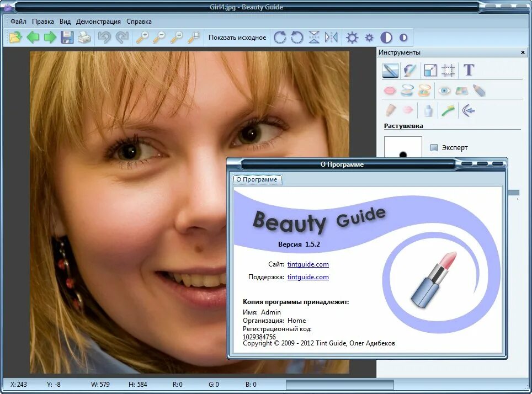This screenshot has width=532, height=394.
Task: Click the registration code 1029384756
Action: [x=259, y=337]
